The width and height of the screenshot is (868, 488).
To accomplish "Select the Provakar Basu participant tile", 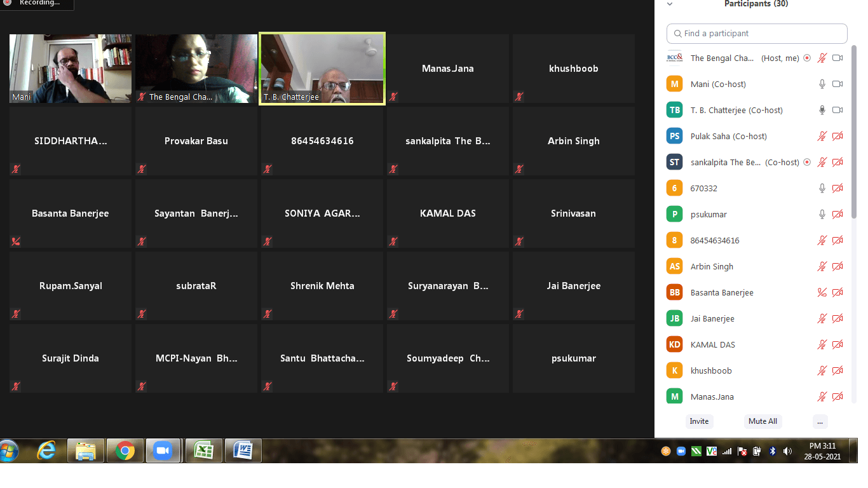I will 196,141.
